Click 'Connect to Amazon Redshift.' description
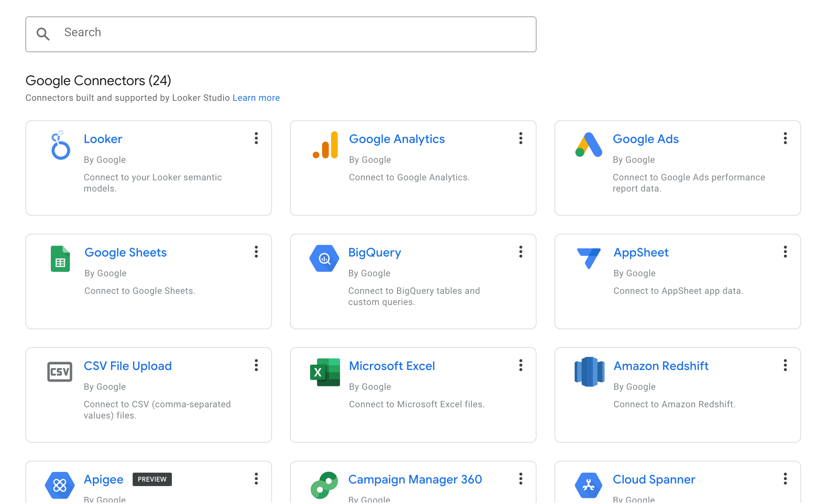The image size is (819, 504). click(x=674, y=404)
